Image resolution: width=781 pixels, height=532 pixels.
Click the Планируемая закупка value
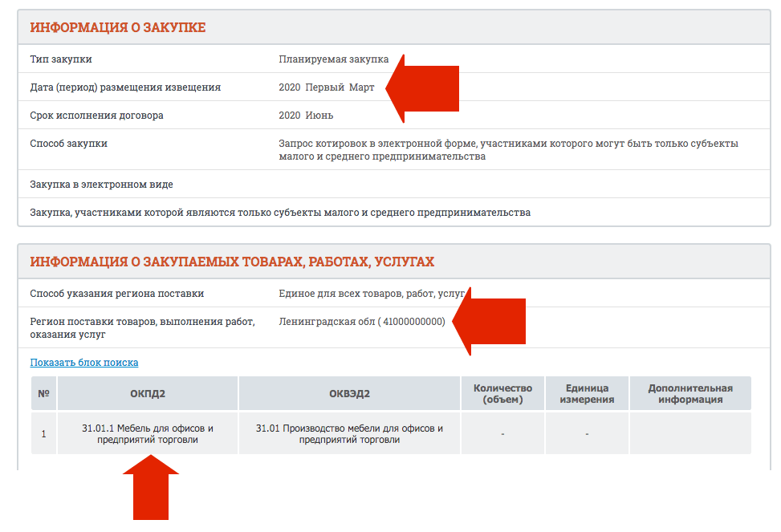pyautogui.click(x=333, y=59)
